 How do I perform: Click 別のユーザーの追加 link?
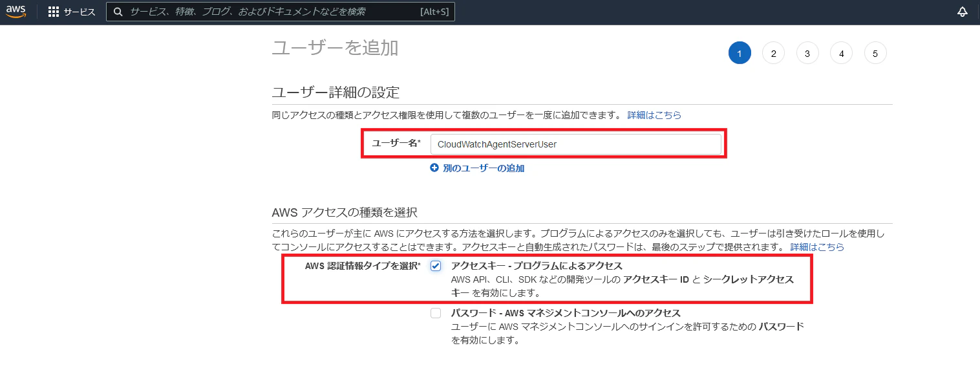(x=484, y=168)
